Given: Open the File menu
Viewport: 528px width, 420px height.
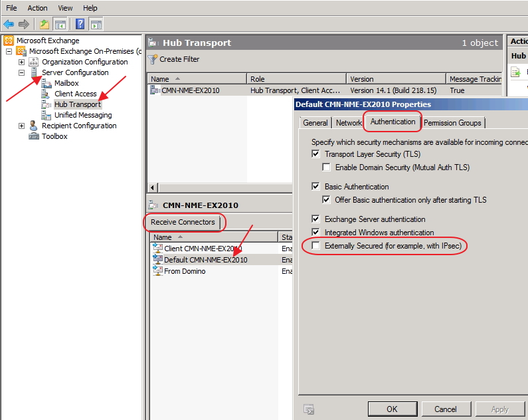Looking at the screenshot, I should (11, 8).
